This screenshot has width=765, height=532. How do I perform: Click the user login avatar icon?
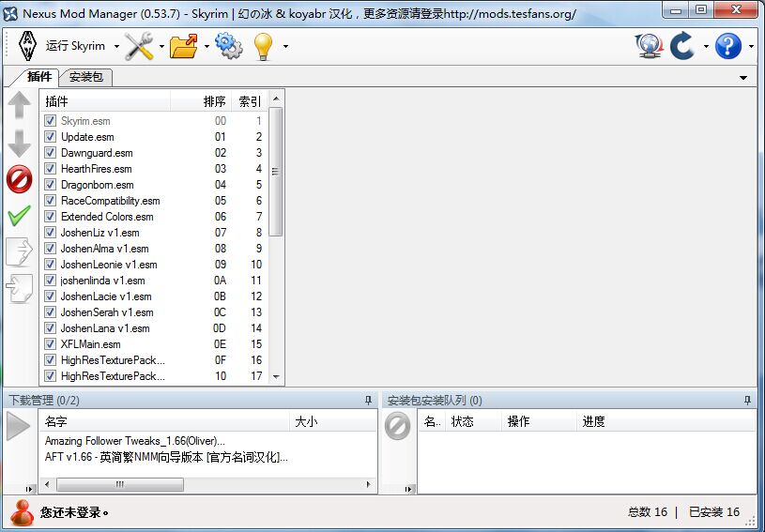(22, 512)
